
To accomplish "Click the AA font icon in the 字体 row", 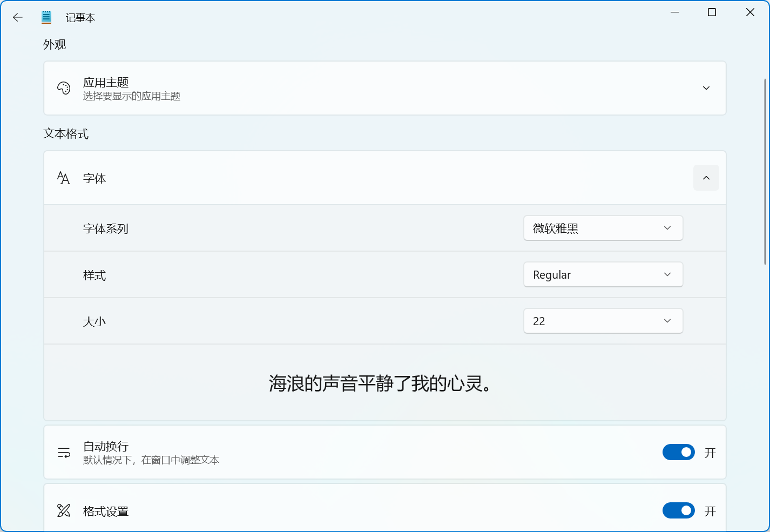I will [63, 178].
